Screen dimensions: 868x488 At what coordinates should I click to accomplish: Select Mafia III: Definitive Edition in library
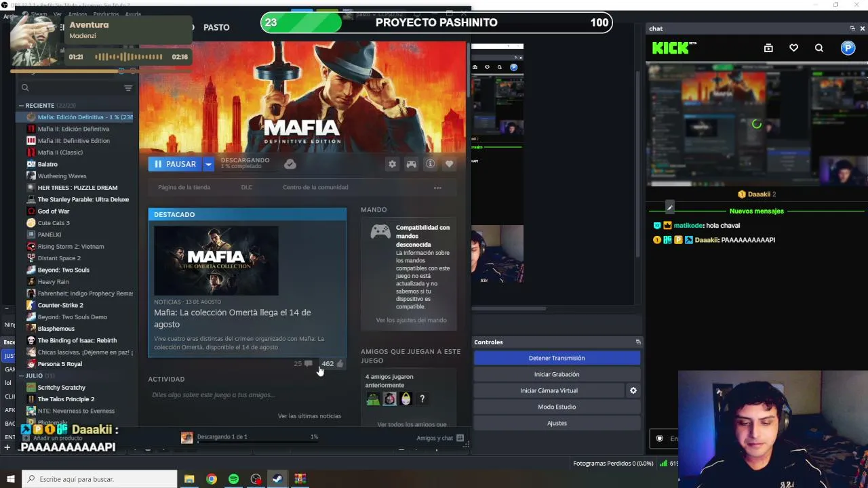click(74, 141)
